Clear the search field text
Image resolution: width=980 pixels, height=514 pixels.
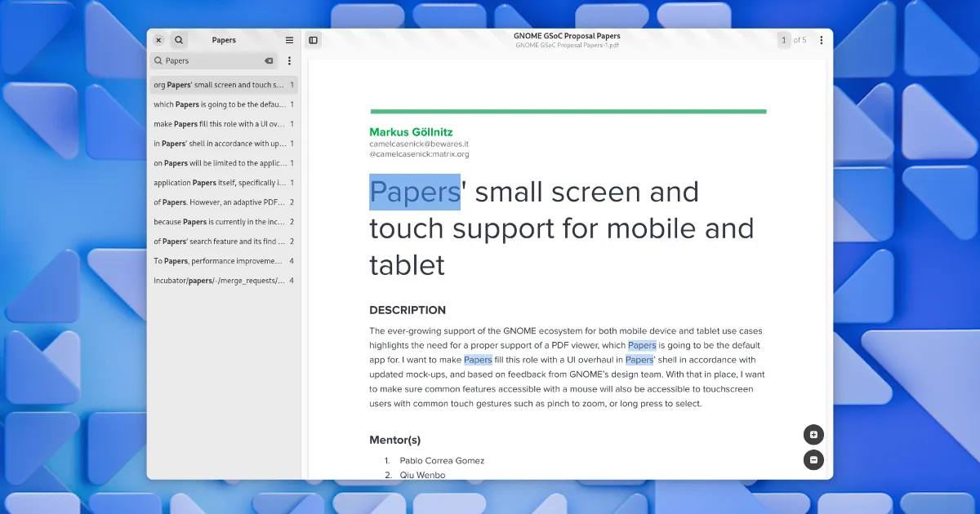pos(269,60)
